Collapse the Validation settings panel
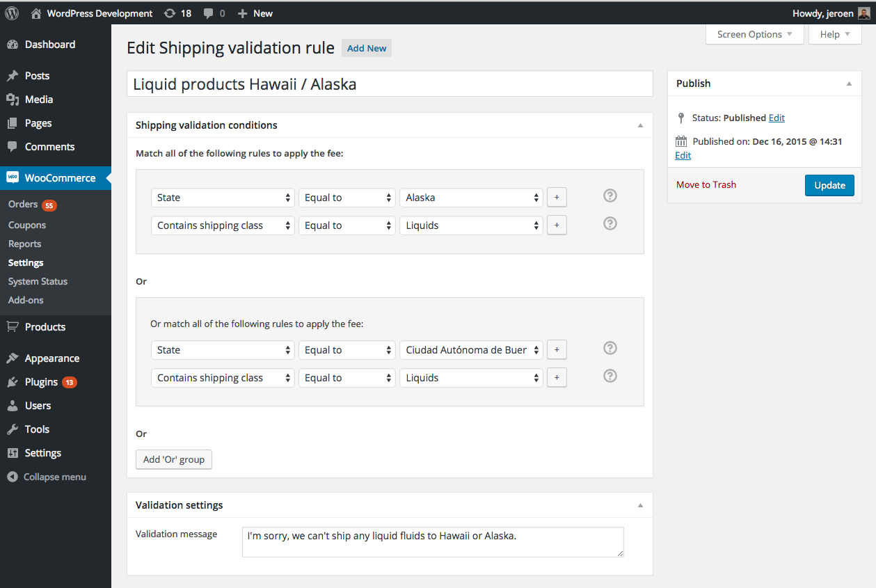 pos(639,504)
